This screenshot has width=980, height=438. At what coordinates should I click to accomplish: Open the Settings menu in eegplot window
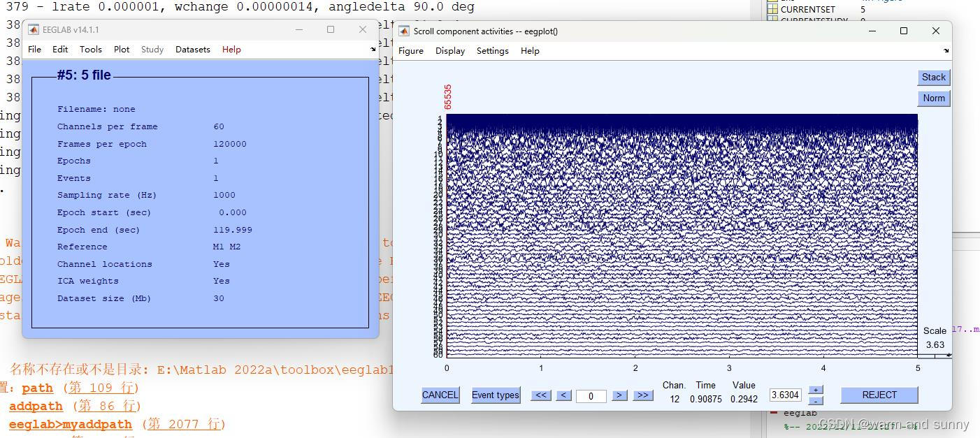coord(493,50)
